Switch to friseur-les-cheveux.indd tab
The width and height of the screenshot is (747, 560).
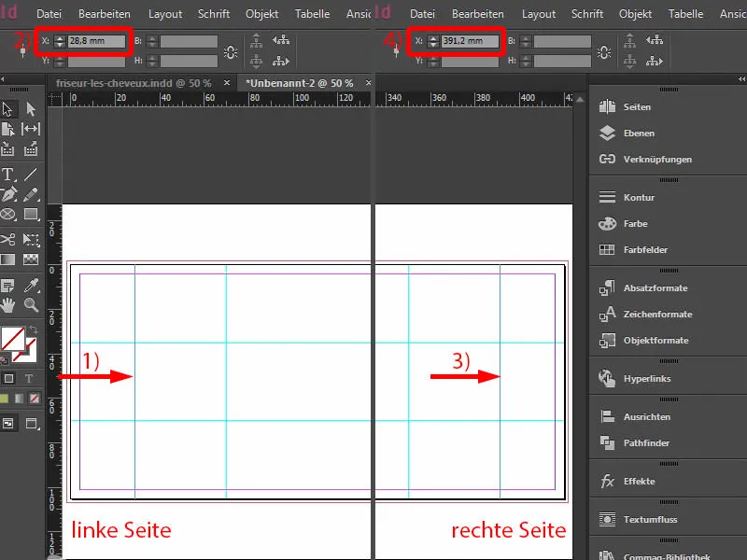134,83
